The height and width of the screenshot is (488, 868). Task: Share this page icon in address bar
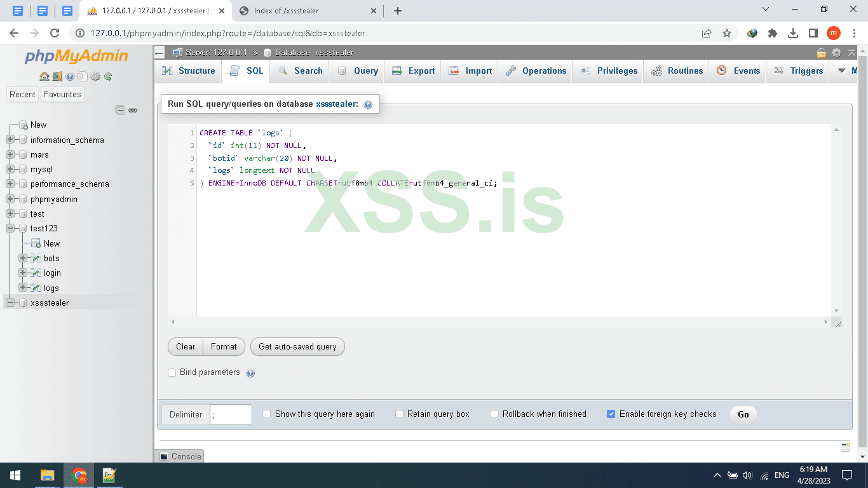point(707,33)
